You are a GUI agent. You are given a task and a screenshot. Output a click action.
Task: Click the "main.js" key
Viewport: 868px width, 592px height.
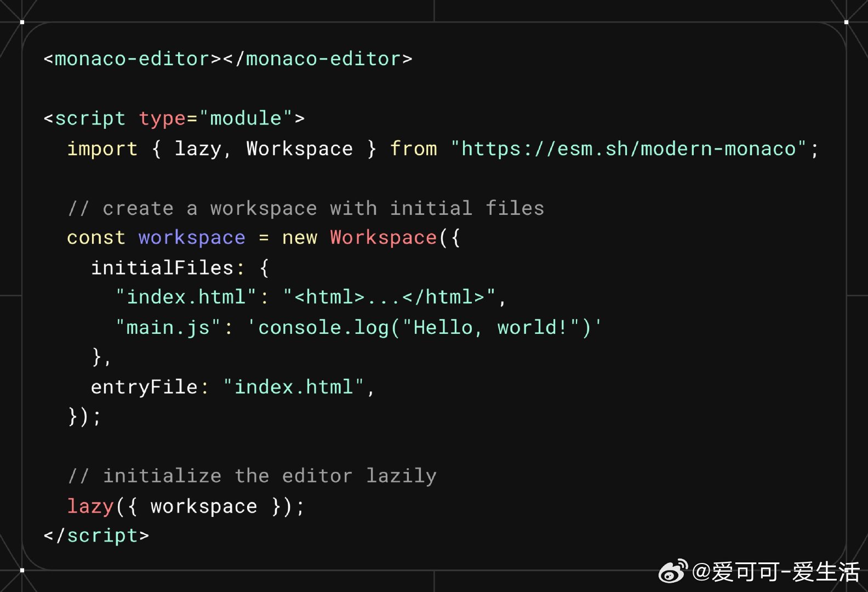point(168,328)
